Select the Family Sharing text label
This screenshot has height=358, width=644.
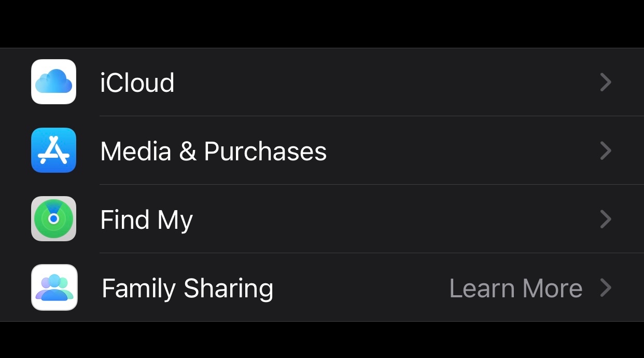click(187, 289)
